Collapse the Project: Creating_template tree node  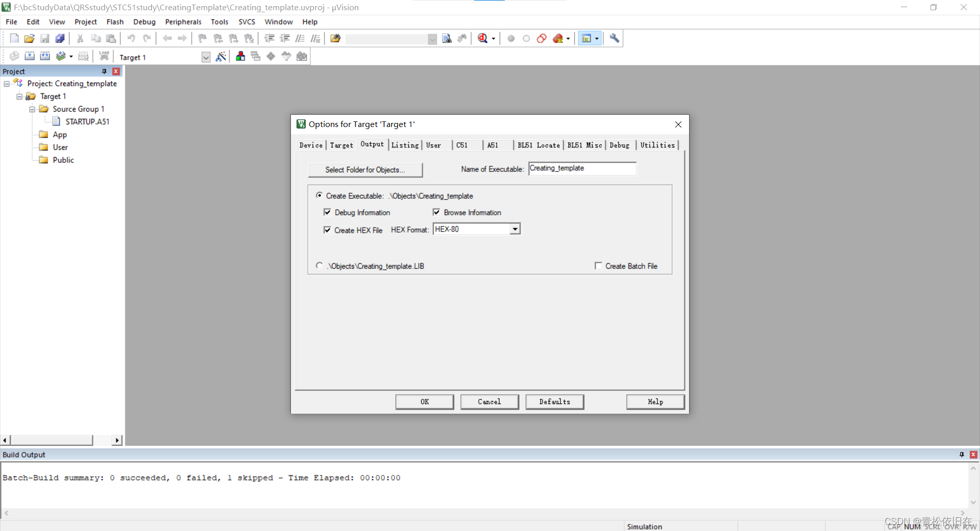[x=7, y=84]
